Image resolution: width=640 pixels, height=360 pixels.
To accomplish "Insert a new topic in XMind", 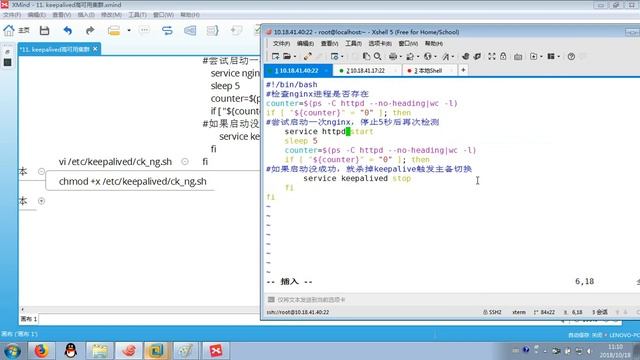I will (114, 31).
